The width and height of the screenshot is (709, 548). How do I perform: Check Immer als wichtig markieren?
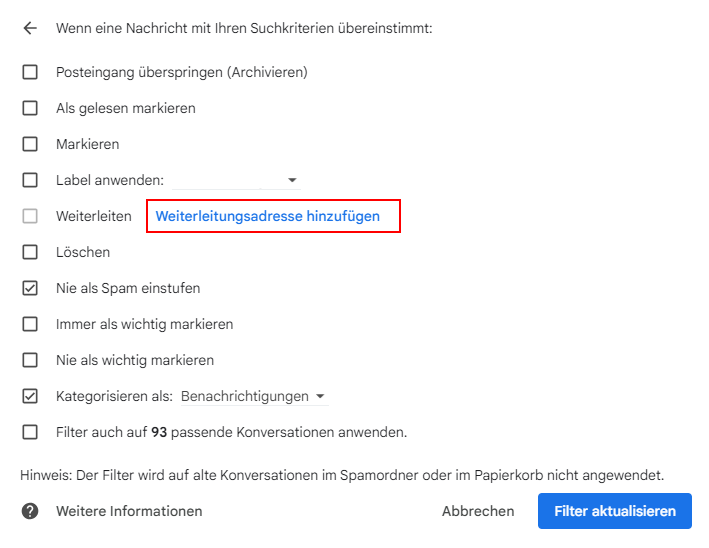[x=30, y=324]
